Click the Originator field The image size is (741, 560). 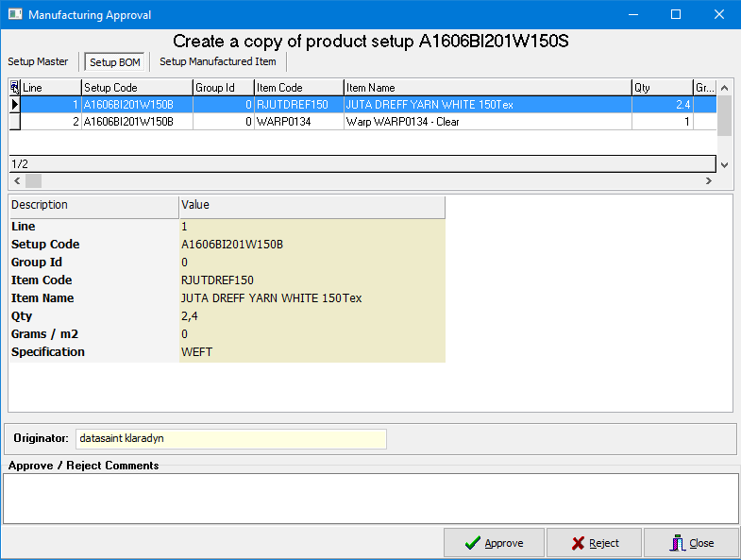231,438
